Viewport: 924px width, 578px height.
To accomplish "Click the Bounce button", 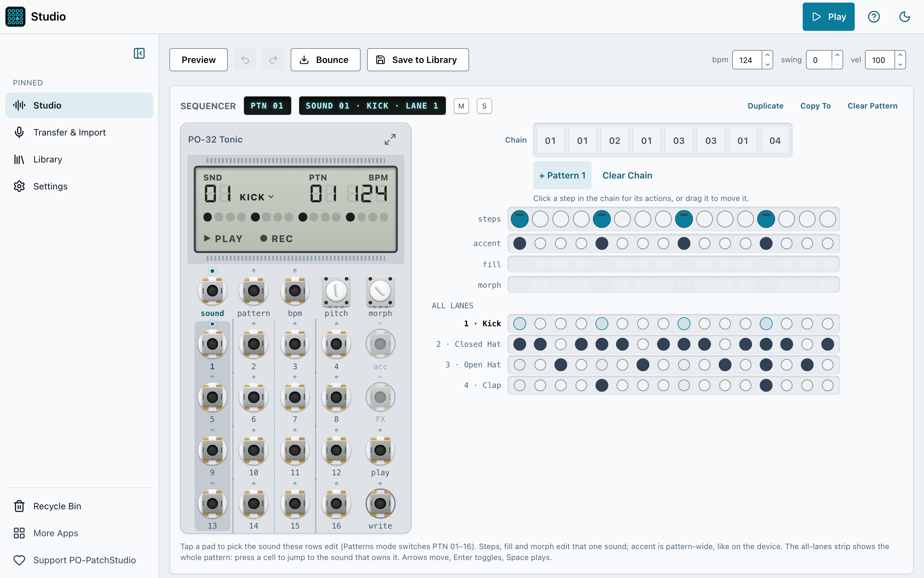I will (x=325, y=60).
